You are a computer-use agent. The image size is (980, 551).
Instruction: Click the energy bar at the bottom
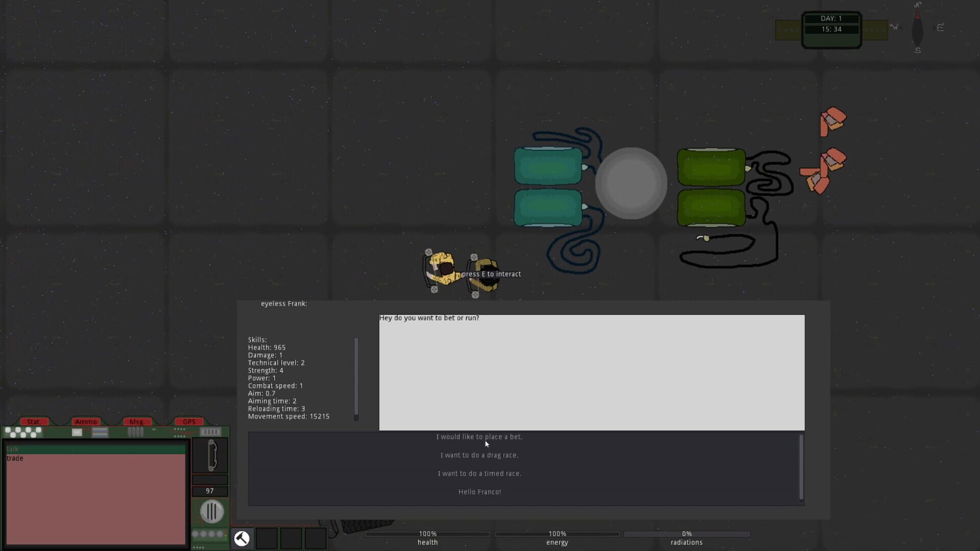pos(557,534)
